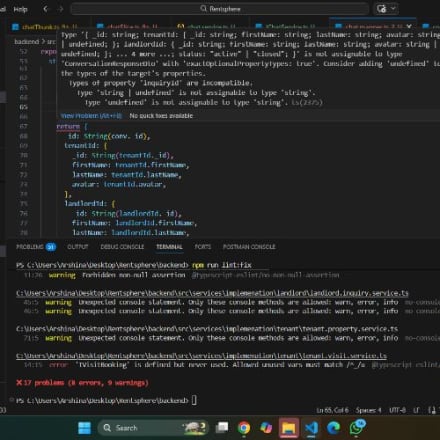
Task: Open Microsoft Copilot from the taskbar
Action: click(x=266, y=428)
